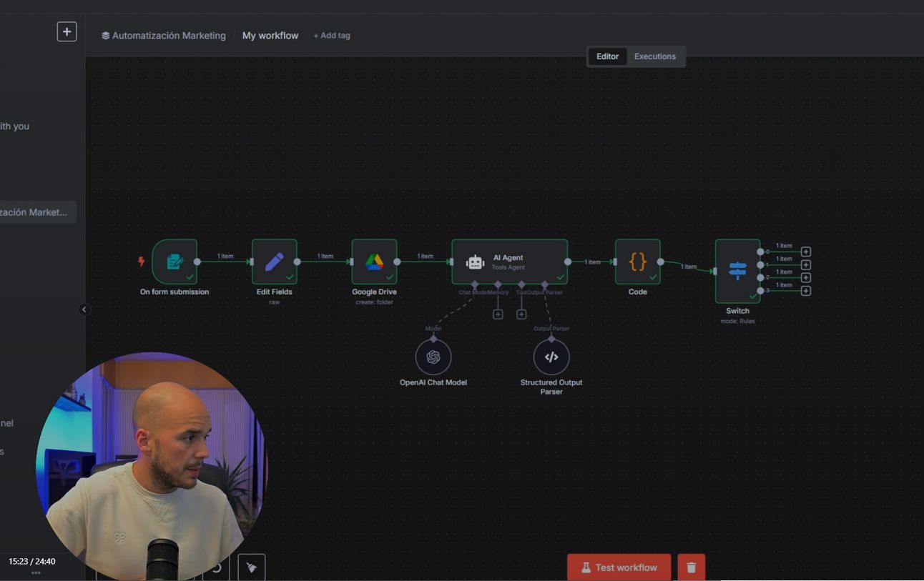Viewport: 924px width, 581px height.
Task: Click the output connector of On form submission
Action: pyautogui.click(x=197, y=262)
